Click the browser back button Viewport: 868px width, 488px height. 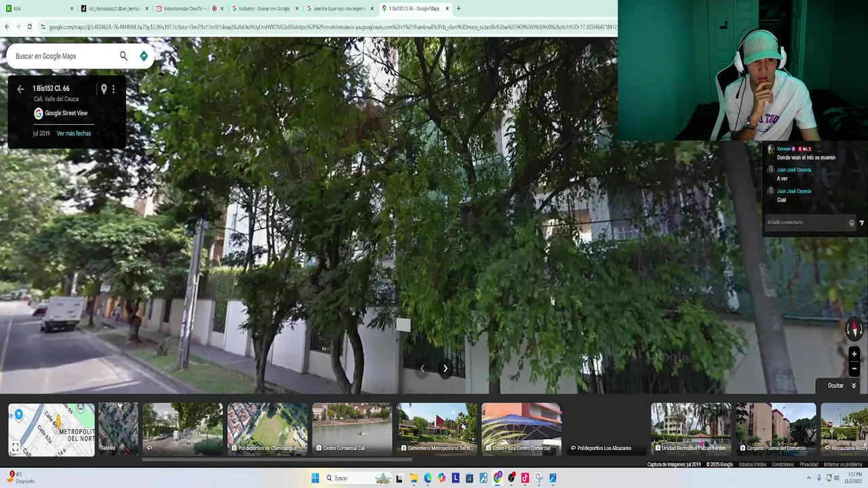click(7, 26)
